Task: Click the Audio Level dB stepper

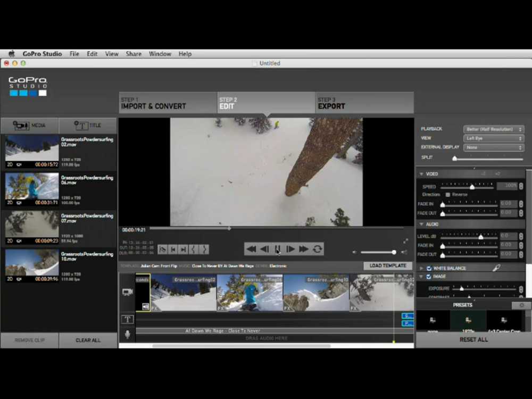Action: tap(521, 236)
